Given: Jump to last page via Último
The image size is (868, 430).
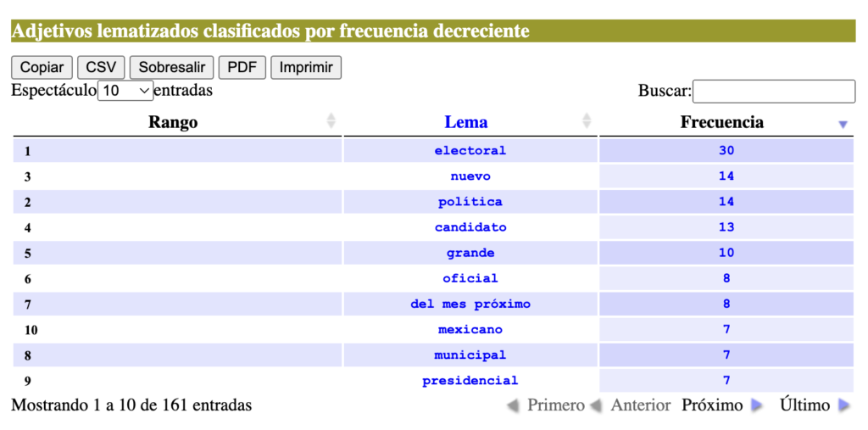Looking at the screenshot, I should tap(805, 405).
